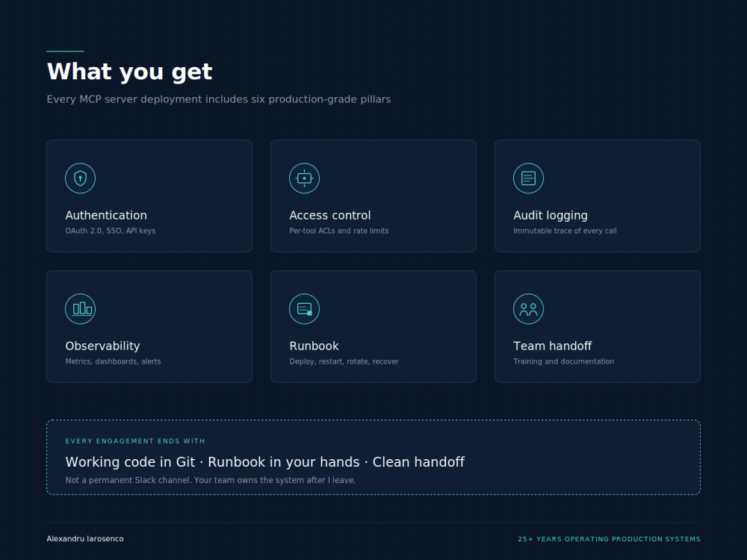Screen dimensions: 747x560
Task: Click 'Training and documentation' text
Action: point(563,361)
